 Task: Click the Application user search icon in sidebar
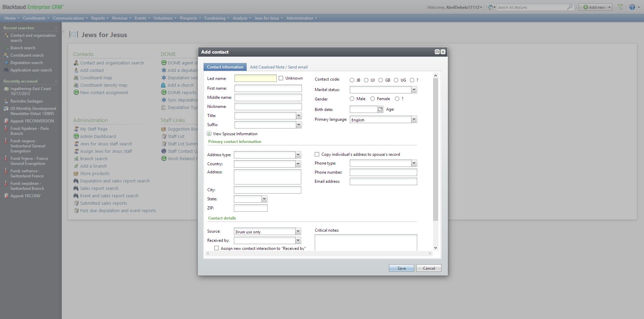6,70
